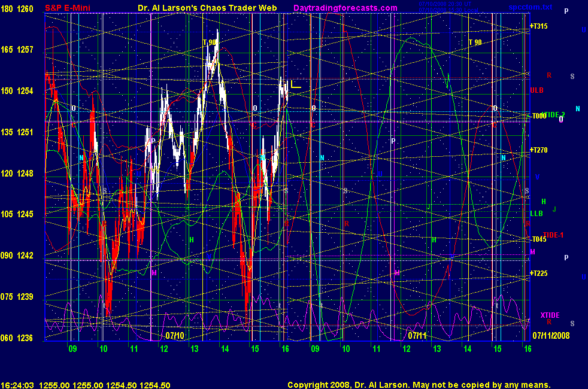Click the +T315 line label
The image size is (588, 389).
(x=538, y=26)
